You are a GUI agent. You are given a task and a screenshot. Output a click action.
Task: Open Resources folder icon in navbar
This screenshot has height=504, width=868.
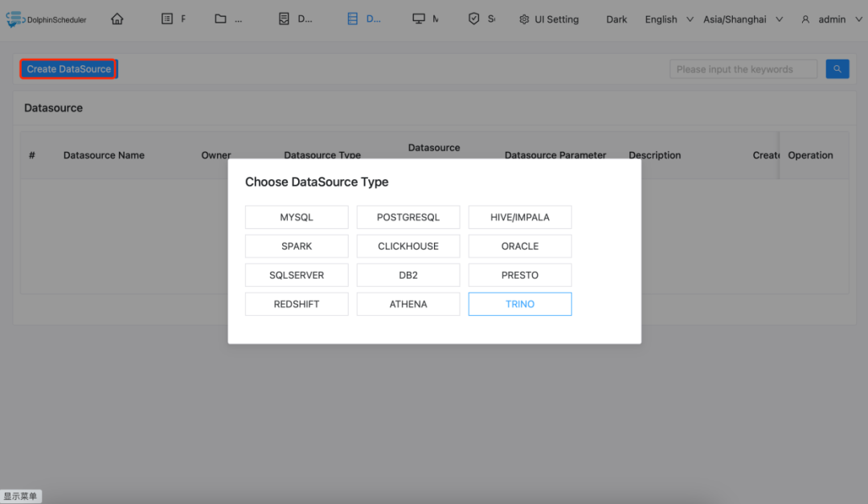221,19
